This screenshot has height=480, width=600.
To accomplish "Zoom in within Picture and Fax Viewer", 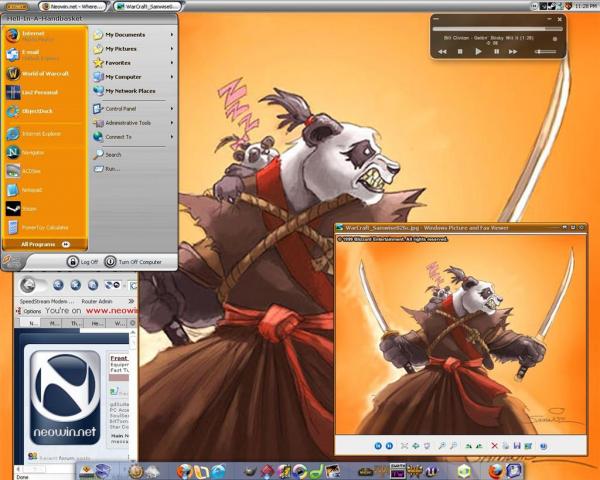I will coord(442,446).
